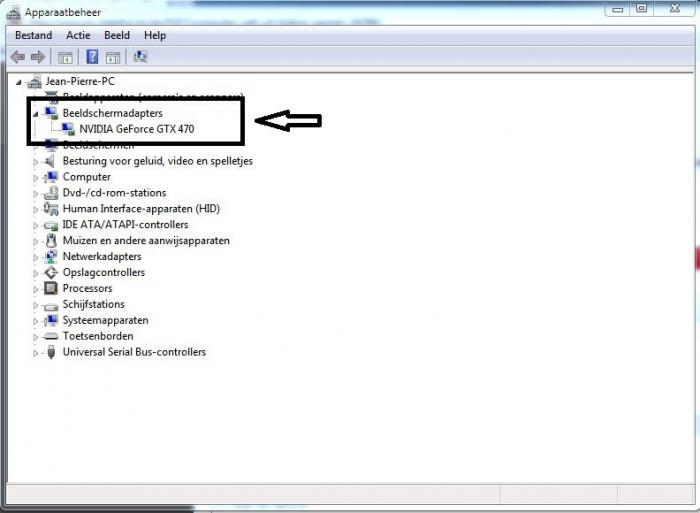Open the blue Help question mark icon
Screen dimensions: 700x513
coord(92,57)
